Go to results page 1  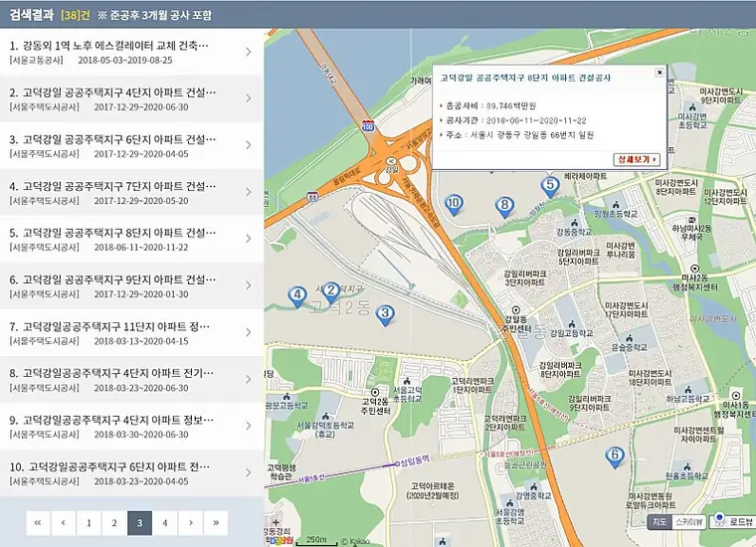[x=89, y=523]
